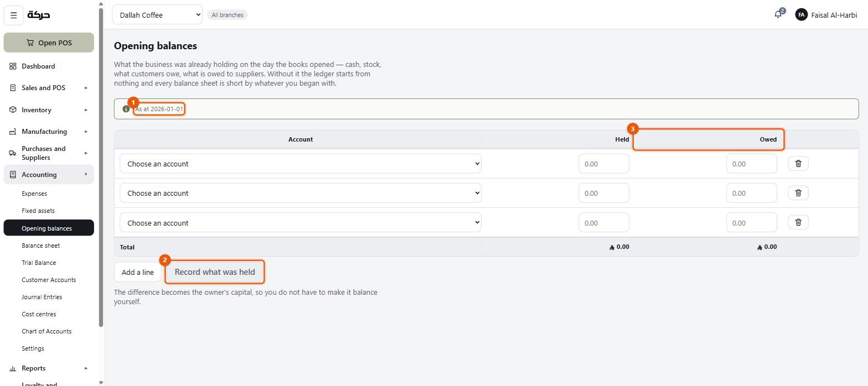
Task: Delete the second account row
Action: coord(798,192)
